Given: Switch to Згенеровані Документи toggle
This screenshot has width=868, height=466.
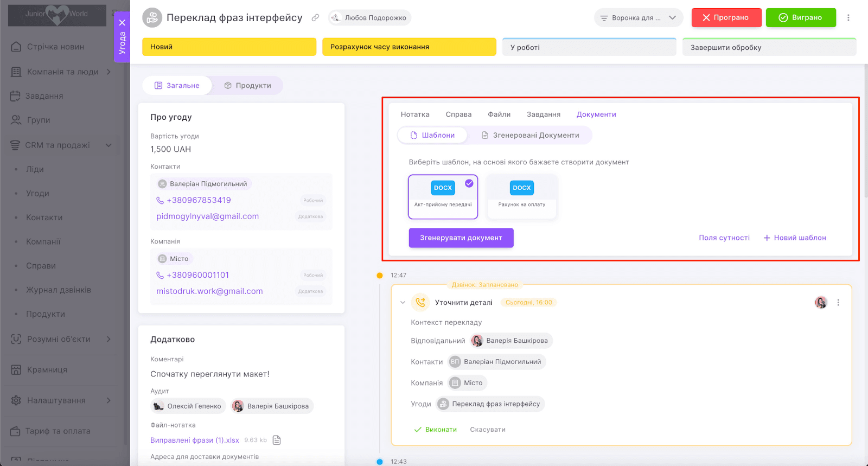Looking at the screenshot, I should click(530, 136).
